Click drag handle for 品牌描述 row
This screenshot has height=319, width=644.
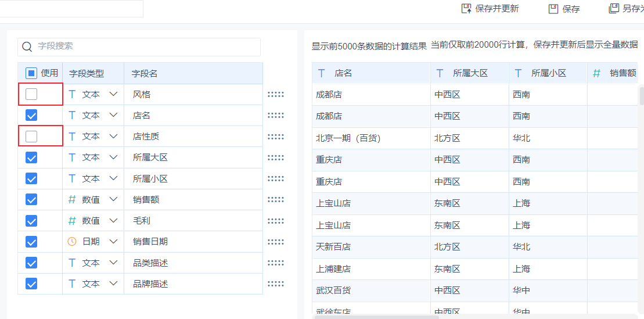276,284
